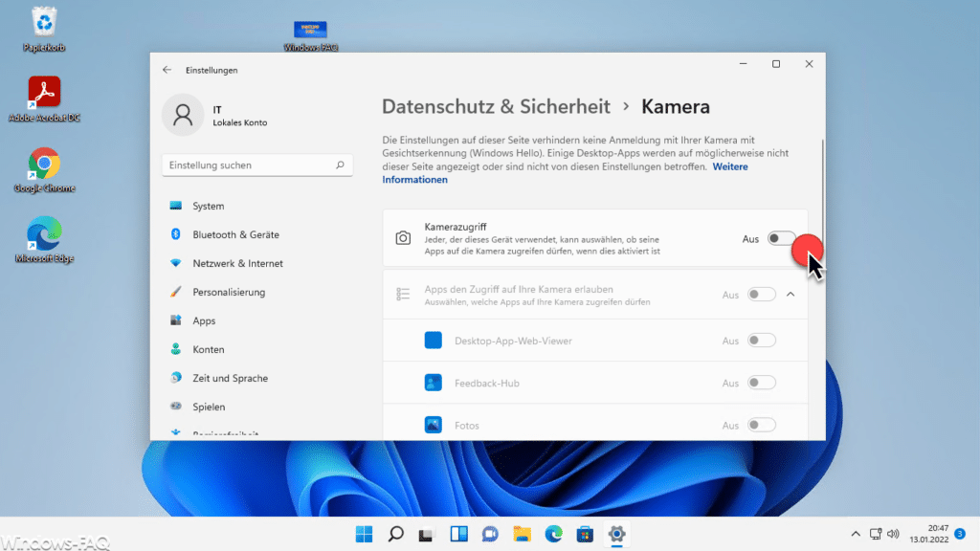Click the search magnifier in Einstellung suchen

[x=340, y=165]
